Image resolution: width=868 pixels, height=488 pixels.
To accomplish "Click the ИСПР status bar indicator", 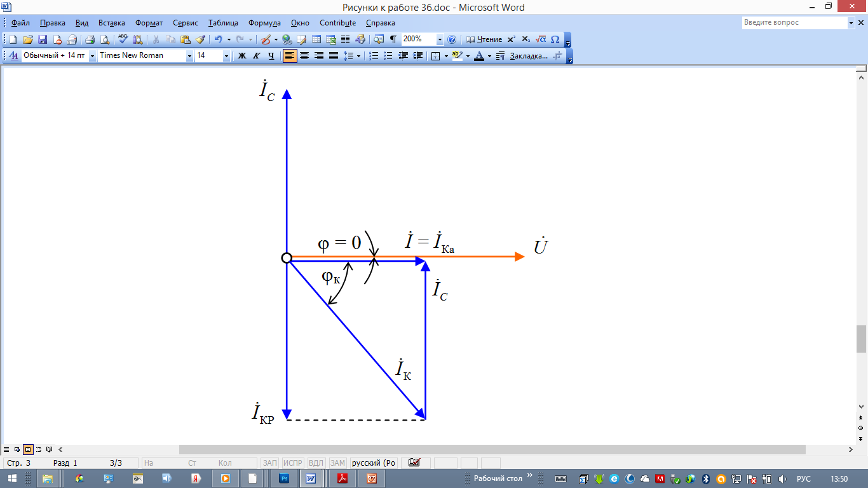I will (x=293, y=463).
